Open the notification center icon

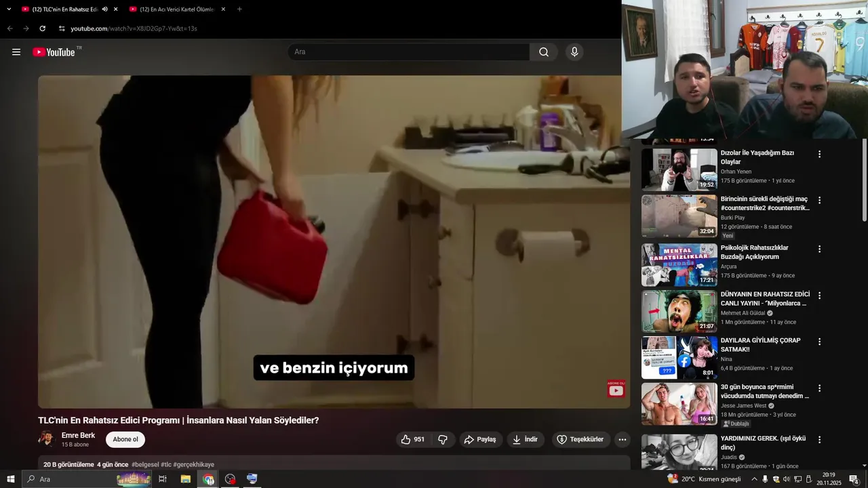click(854, 479)
